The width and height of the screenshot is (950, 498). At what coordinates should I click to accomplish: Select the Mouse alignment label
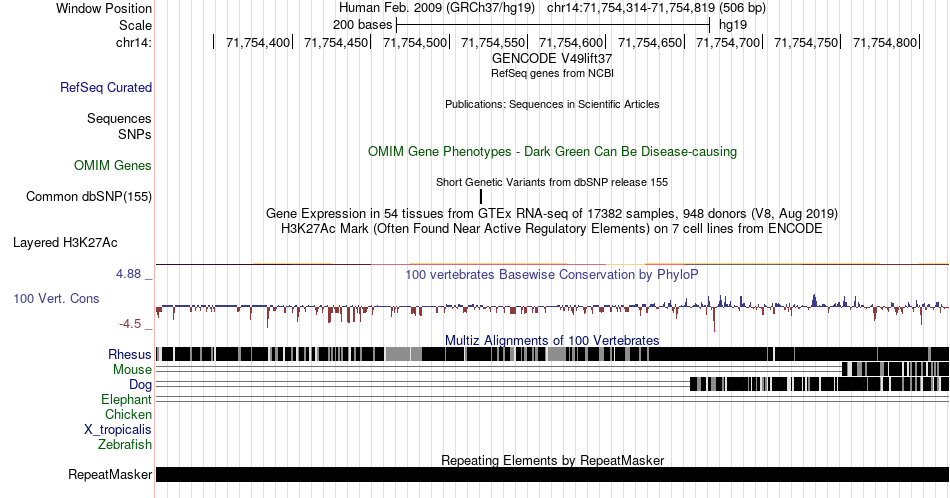[x=132, y=370]
